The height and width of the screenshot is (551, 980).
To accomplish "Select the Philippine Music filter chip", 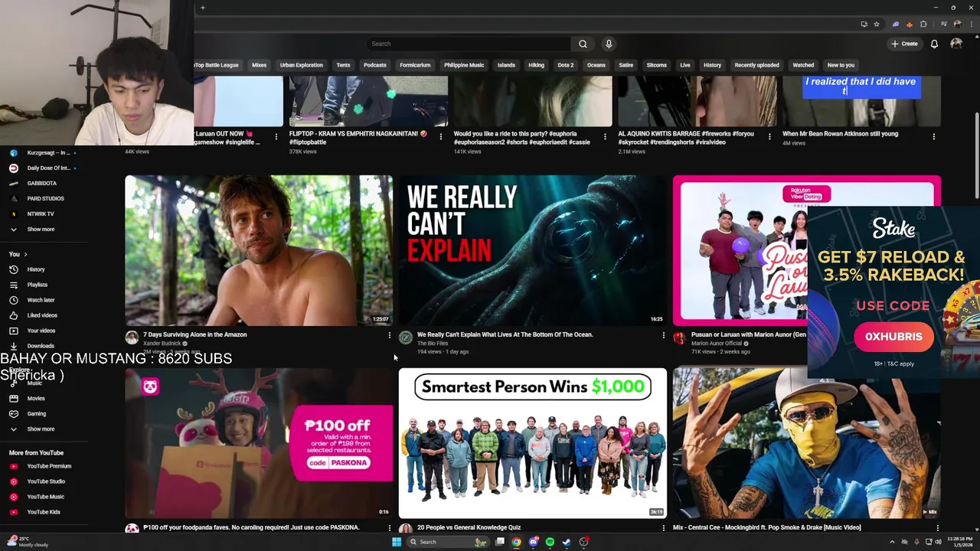I will (x=464, y=65).
